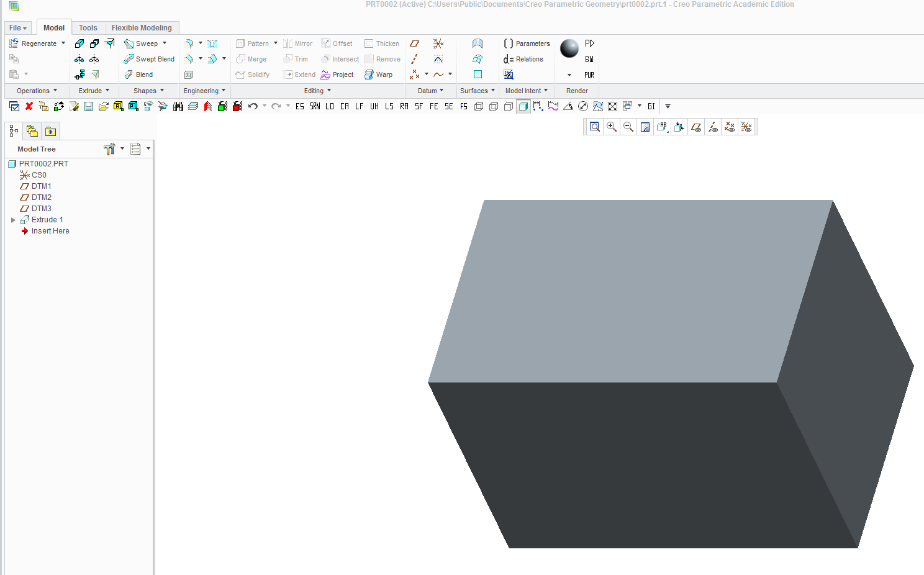Toggle axis display in graphics toolbar
Viewport: 924px width, 575px height.
click(713, 127)
